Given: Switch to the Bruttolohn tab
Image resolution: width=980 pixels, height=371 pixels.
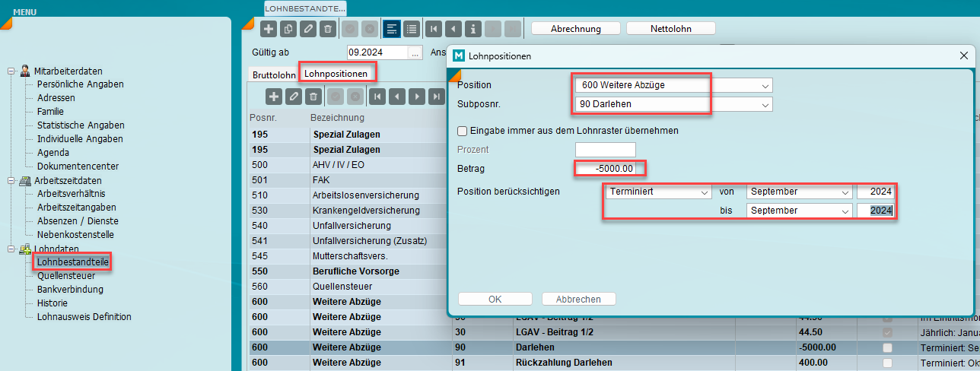Looking at the screenshot, I should click(273, 75).
